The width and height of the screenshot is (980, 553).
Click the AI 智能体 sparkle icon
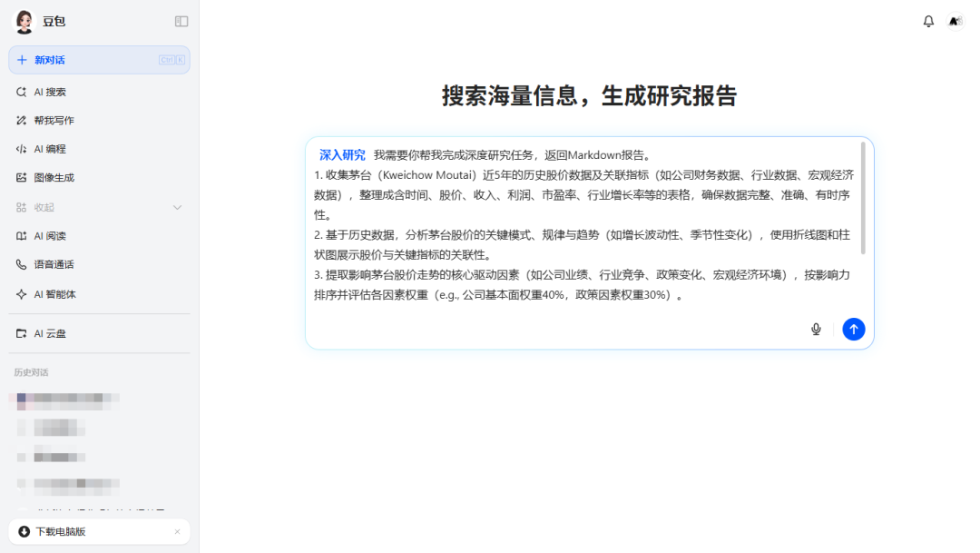tap(21, 294)
